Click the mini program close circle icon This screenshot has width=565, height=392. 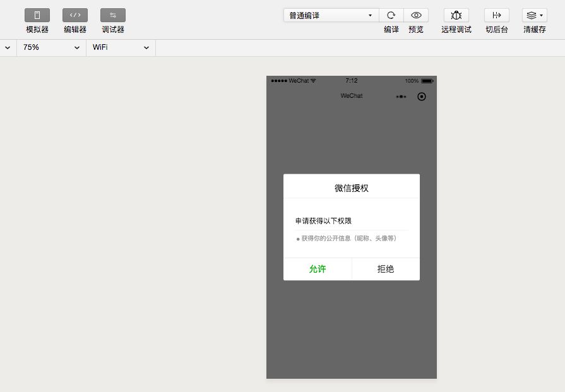click(421, 97)
